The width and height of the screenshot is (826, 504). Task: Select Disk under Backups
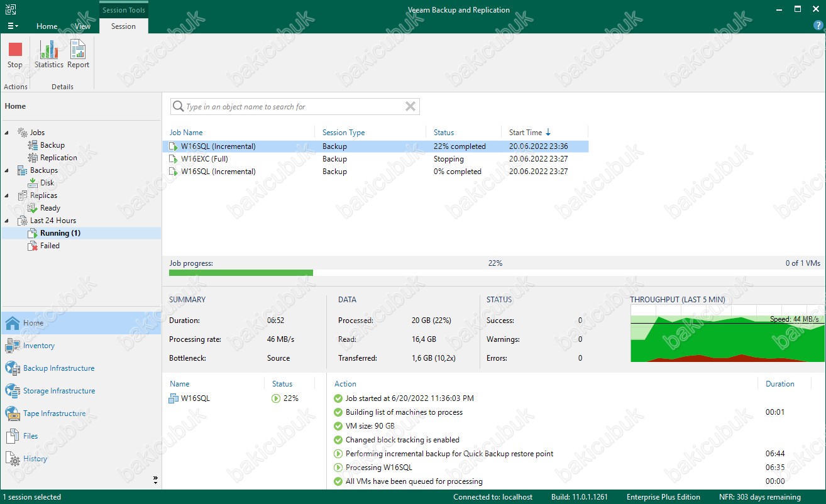47,183
